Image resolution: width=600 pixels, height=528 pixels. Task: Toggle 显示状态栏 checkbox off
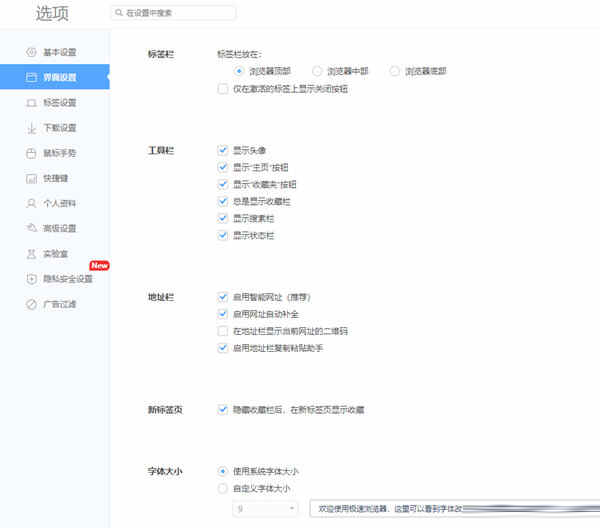[222, 235]
